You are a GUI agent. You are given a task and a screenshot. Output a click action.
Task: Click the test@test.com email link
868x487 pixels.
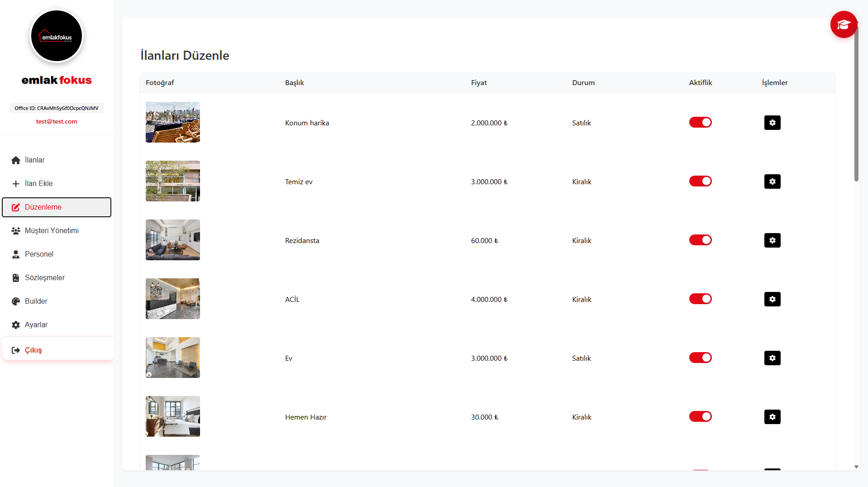coord(57,121)
